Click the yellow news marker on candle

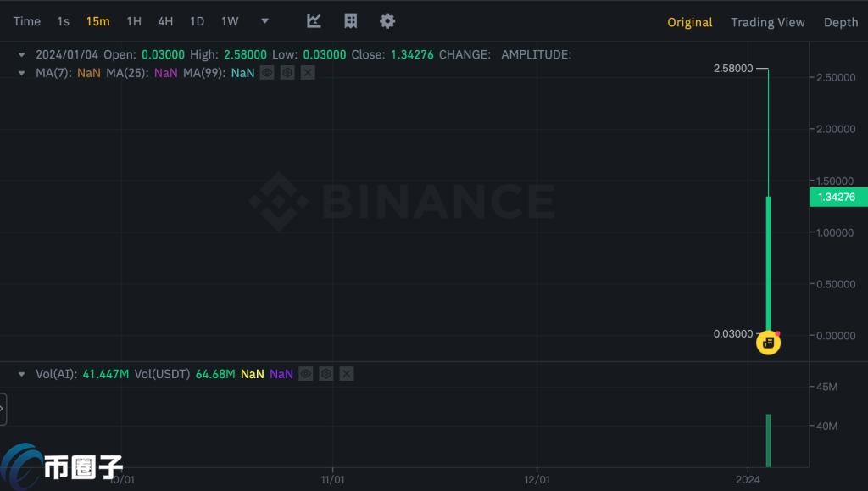point(768,343)
